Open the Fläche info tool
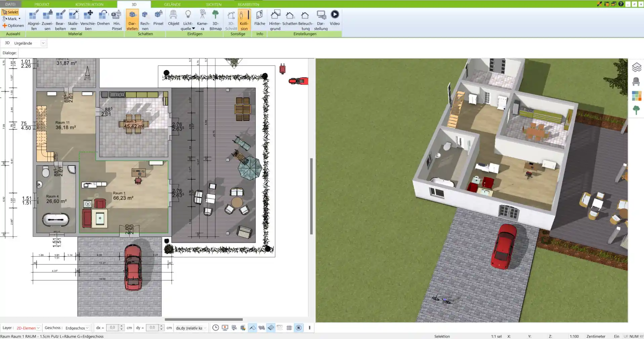The image size is (644, 339). [x=260, y=17]
